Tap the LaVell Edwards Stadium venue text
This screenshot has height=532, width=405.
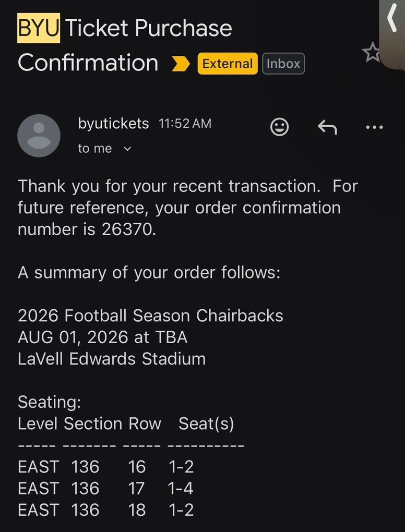pos(112,359)
